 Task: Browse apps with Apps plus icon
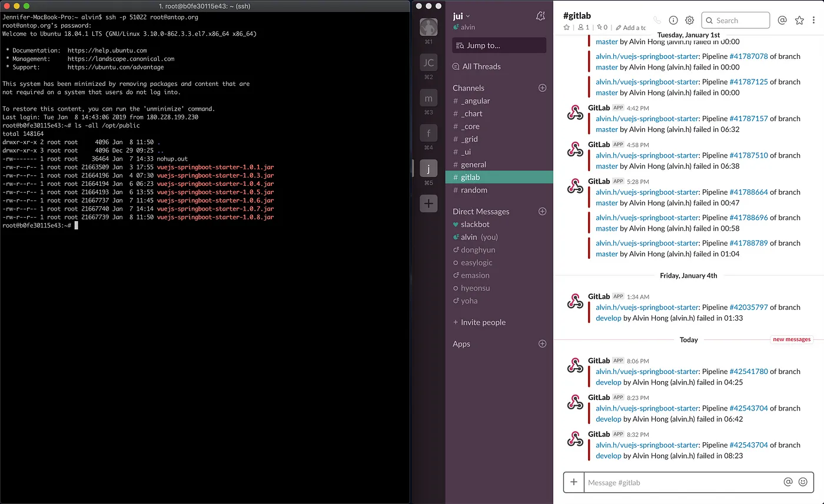pyautogui.click(x=543, y=343)
